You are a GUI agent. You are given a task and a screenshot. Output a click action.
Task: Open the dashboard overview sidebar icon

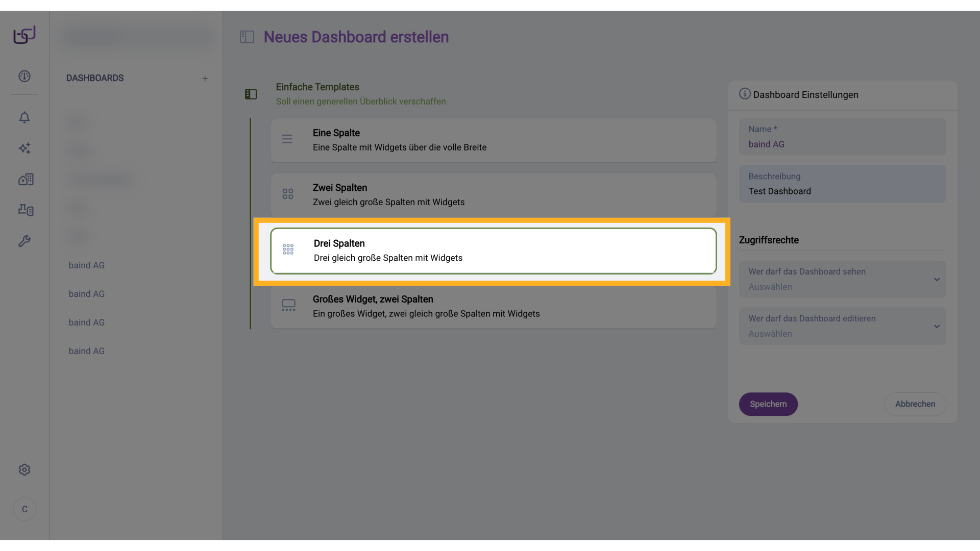coord(24,77)
